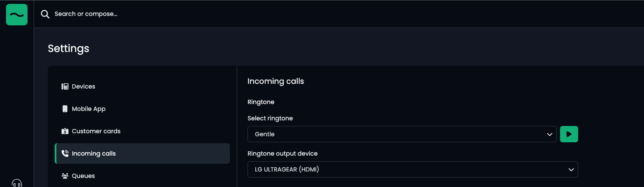Open the Select ringtone dropdown showing Gentle
Viewport: 644px width, 187px height.
[x=396, y=134]
